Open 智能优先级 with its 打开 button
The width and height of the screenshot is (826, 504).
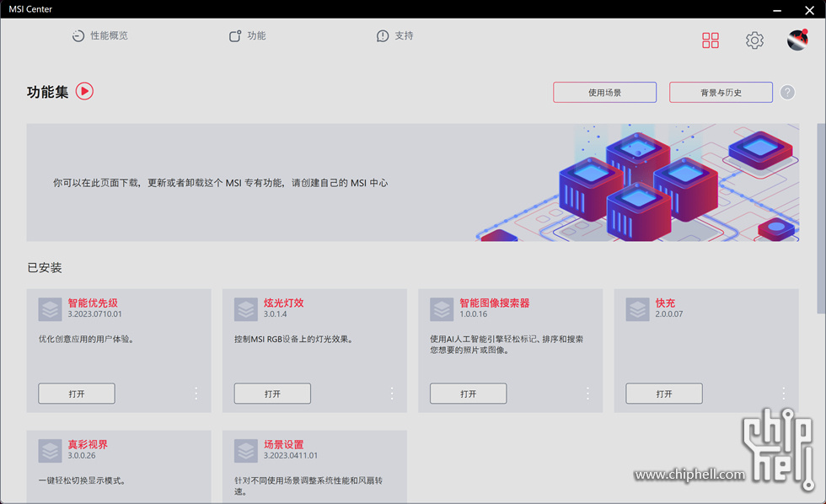pos(77,394)
